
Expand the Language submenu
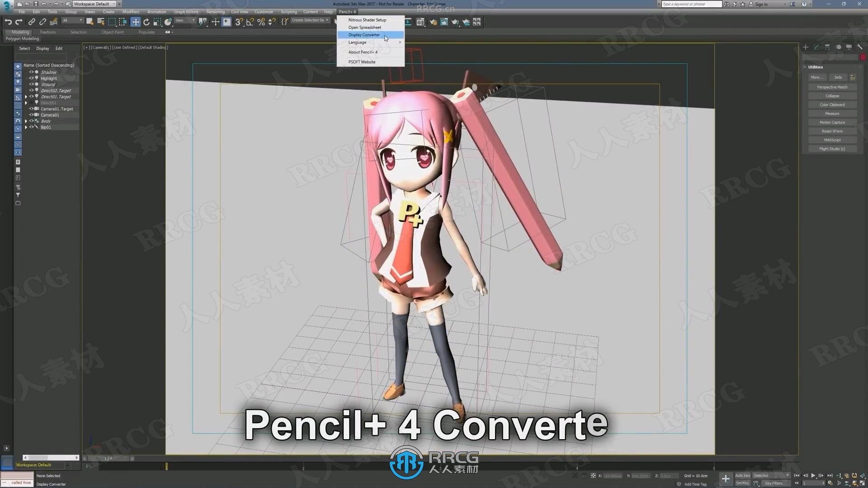[371, 42]
